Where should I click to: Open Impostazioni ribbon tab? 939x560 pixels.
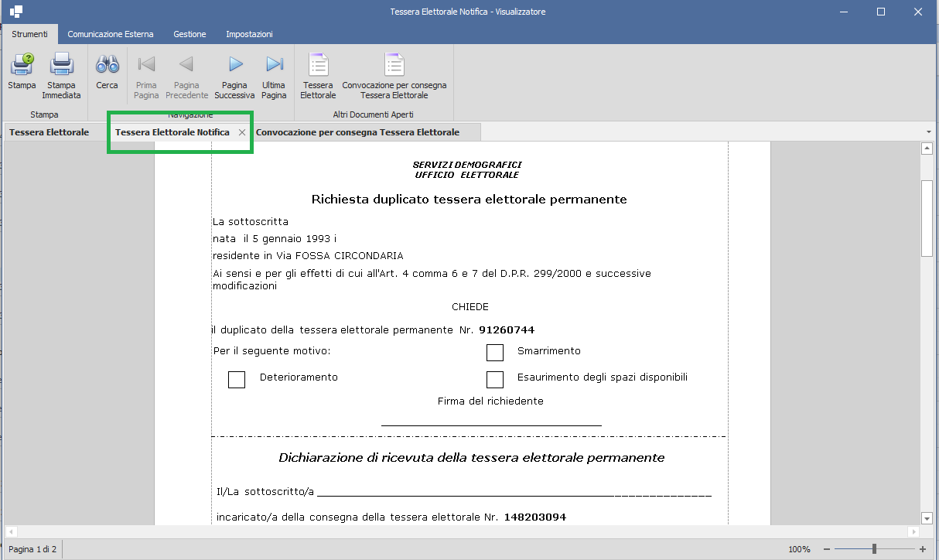[x=249, y=34]
